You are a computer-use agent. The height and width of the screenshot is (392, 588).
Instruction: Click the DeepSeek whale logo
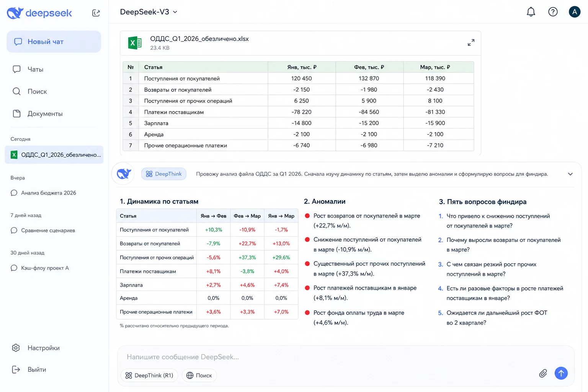coord(15,13)
